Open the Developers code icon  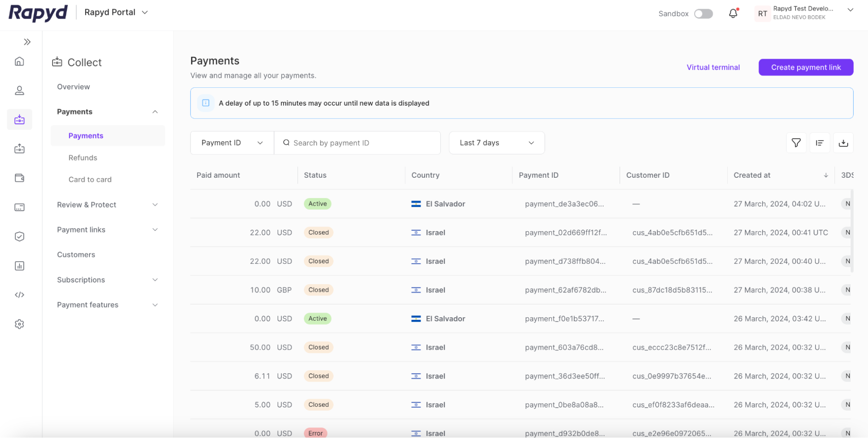pos(20,295)
